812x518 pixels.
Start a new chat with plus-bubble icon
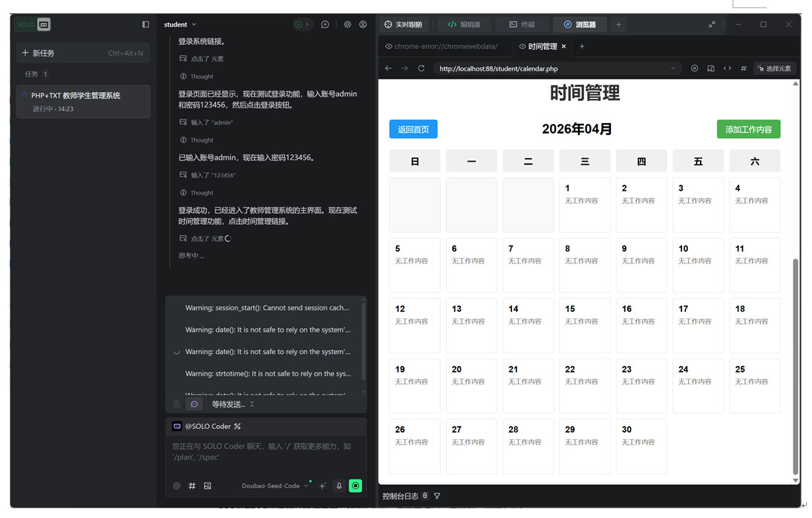point(325,24)
